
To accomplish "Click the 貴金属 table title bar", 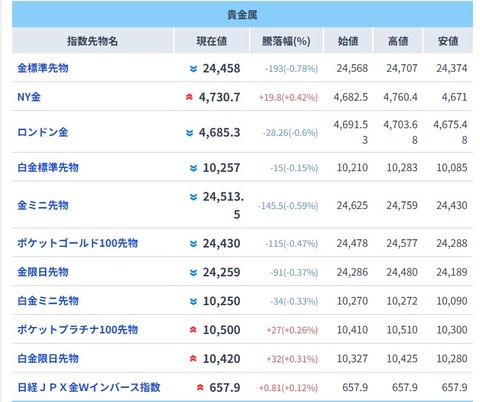I will click(242, 14).
